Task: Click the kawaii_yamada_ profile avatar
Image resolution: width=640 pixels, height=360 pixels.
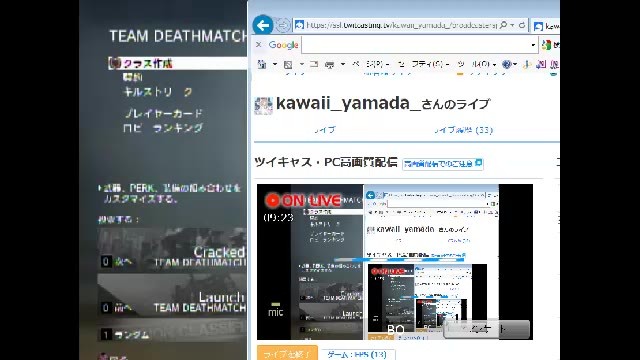Action: pos(263,105)
